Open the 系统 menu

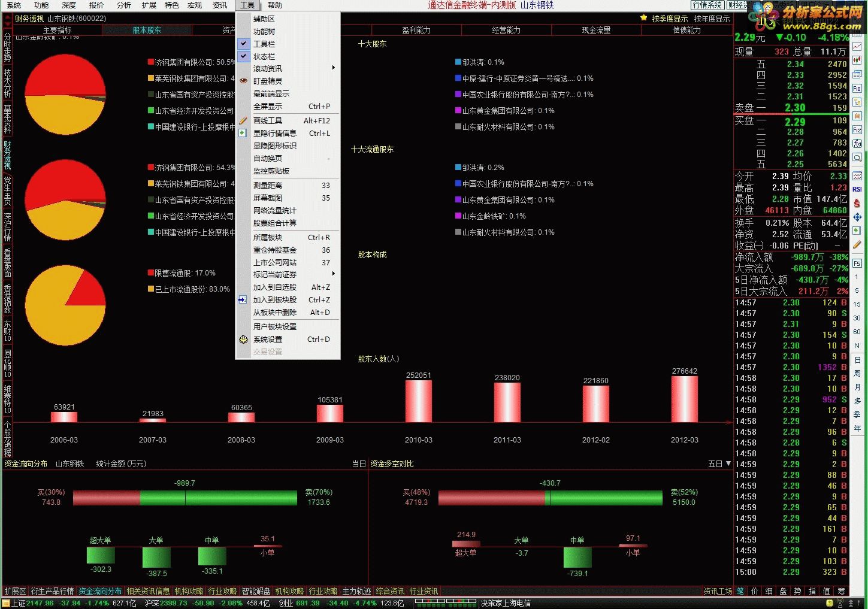pyautogui.click(x=14, y=5)
